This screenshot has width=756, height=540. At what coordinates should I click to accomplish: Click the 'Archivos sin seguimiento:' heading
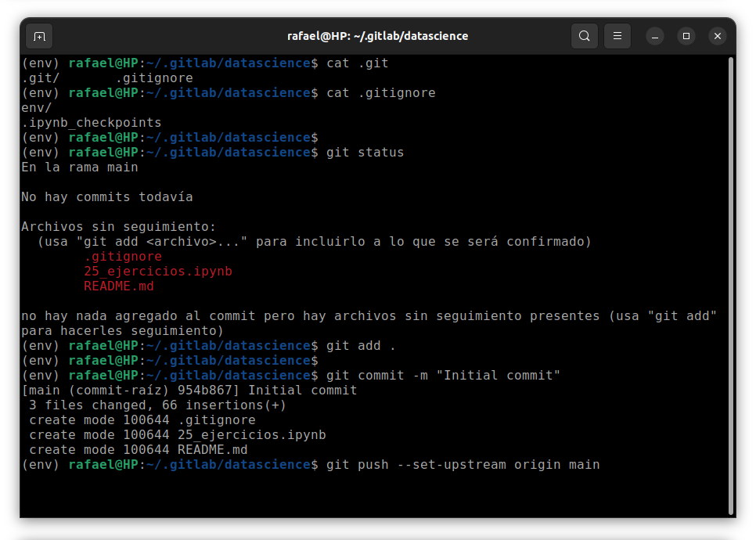pyautogui.click(x=119, y=227)
